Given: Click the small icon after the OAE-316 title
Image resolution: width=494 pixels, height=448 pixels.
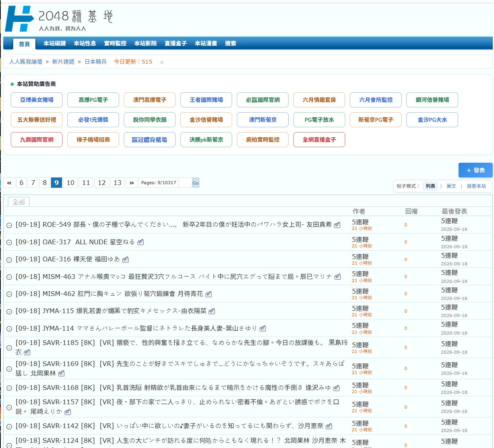Looking at the screenshot, I should coord(125,259).
